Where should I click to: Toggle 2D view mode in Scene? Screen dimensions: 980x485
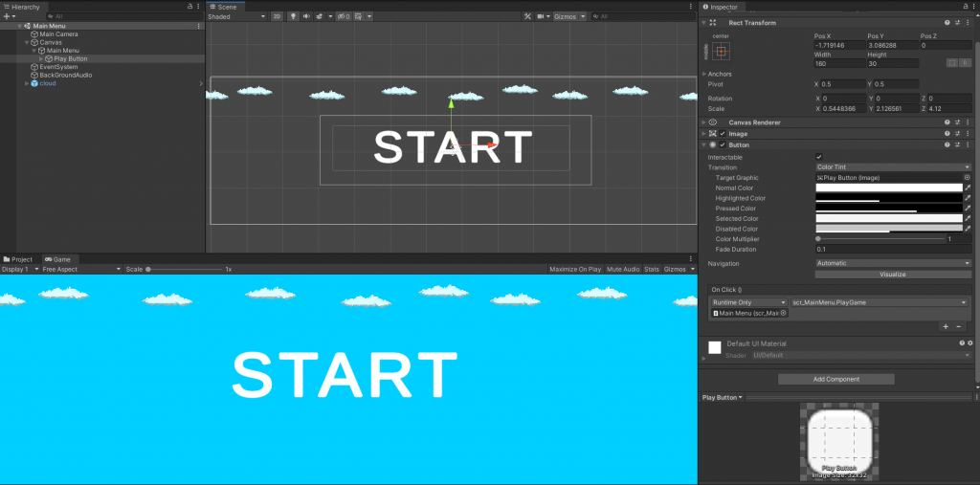[x=277, y=16]
